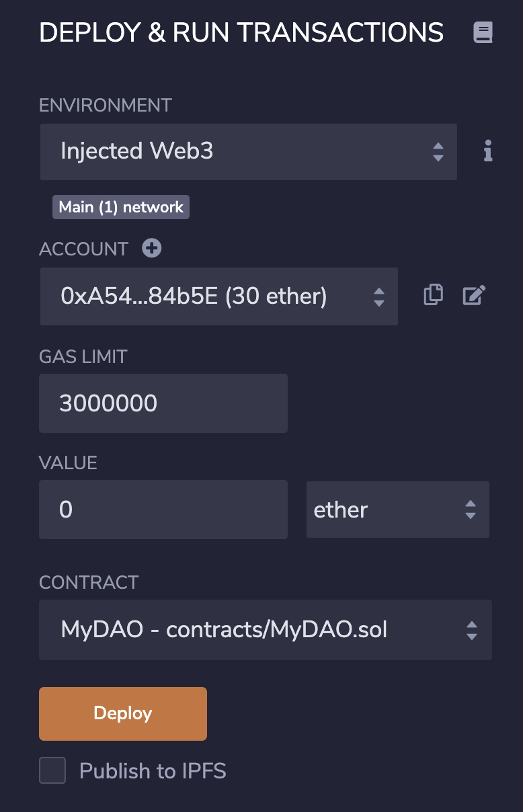523x812 pixels.
Task: Open the documentation book icon
Action: tap(483, 32)
